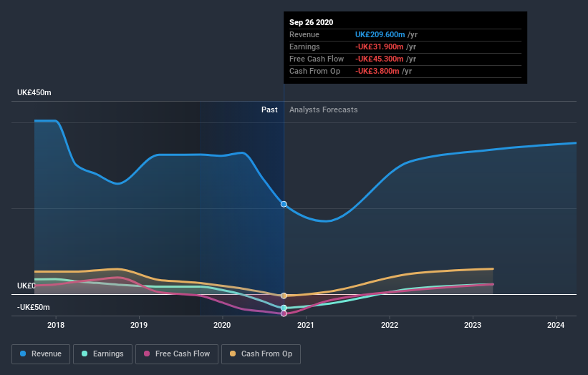Click the Cash From Op row label in tooltip
The width and height of the screenshot is (588, 375).
point(314,71)
